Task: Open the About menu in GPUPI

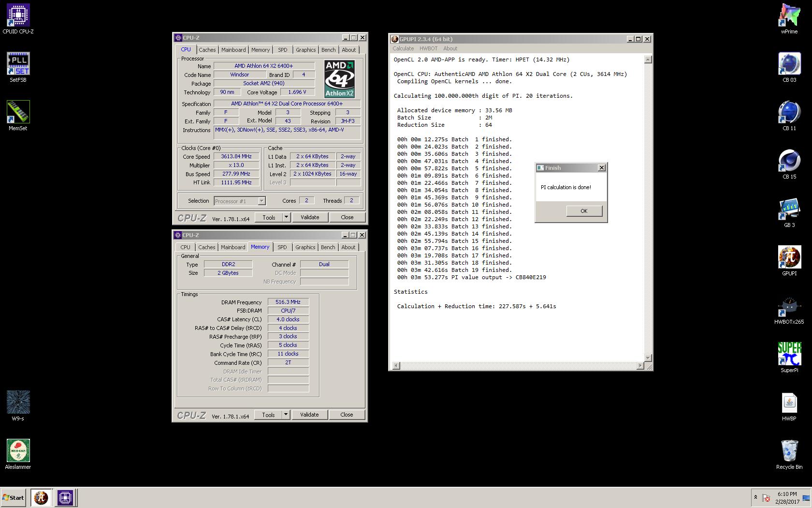Action: [450, 48]
